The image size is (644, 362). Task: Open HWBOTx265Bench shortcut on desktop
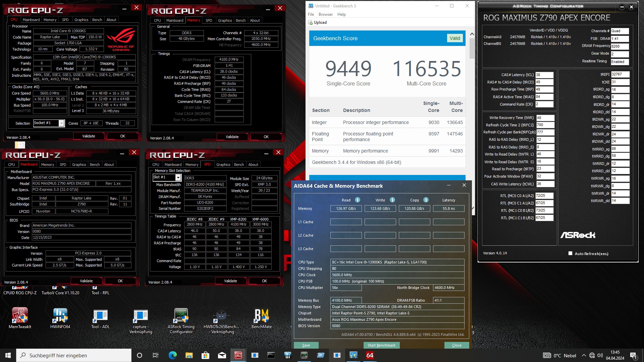point(221,321)
